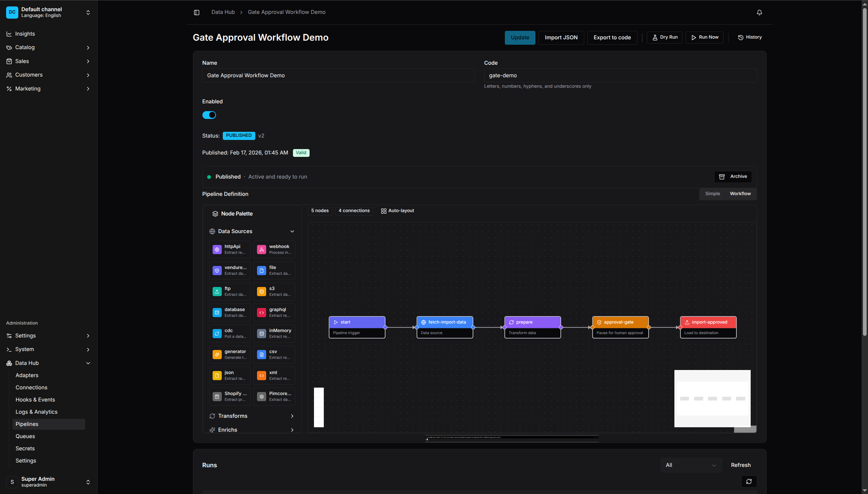868x494 pixels.
Task: Switch to the Simple pipeline view
Action: coord(712,193)
